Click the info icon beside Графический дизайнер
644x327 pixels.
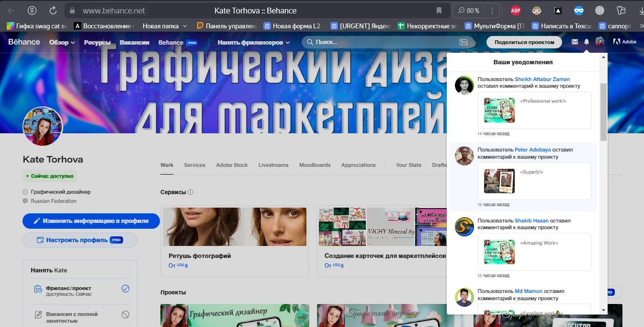(25, 192)
